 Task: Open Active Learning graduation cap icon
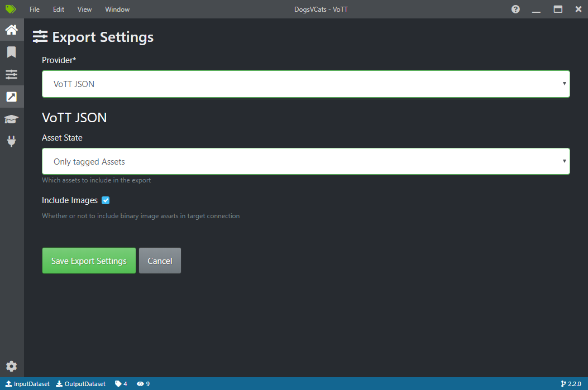point(12,119)
